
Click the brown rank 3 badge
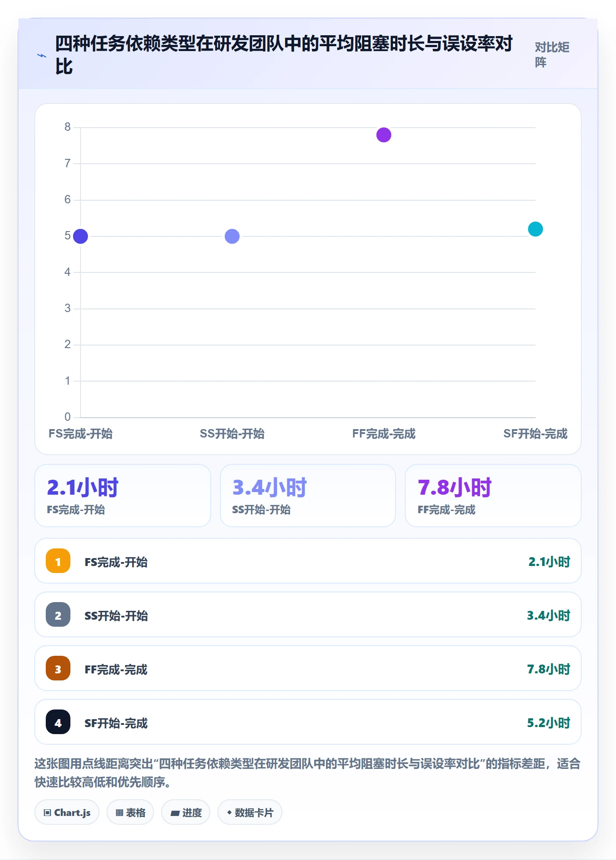58,668
